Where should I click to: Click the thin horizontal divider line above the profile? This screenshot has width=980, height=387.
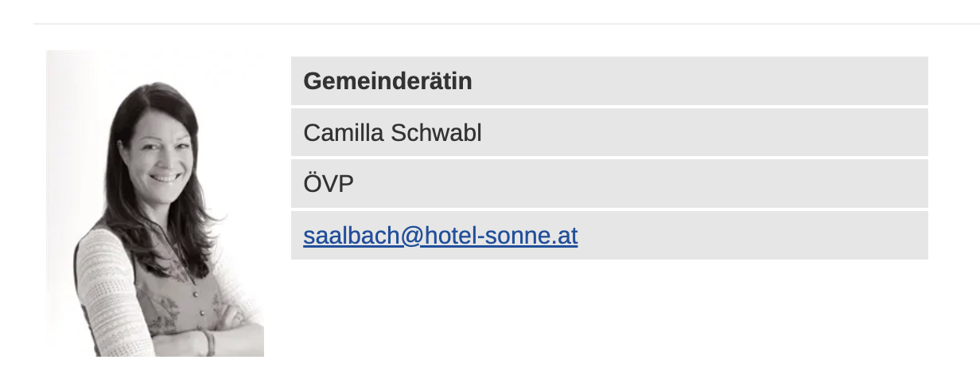pos(507,24)
